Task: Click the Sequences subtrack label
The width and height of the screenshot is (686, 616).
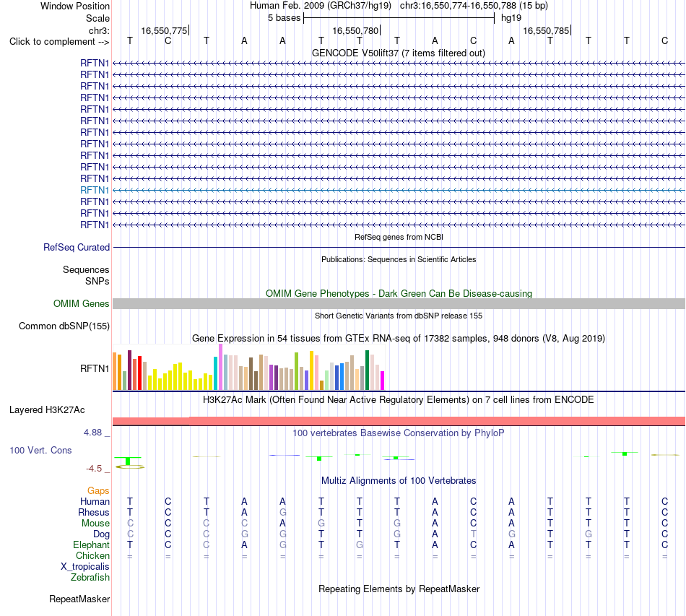Action: click(x=86, y=269)
